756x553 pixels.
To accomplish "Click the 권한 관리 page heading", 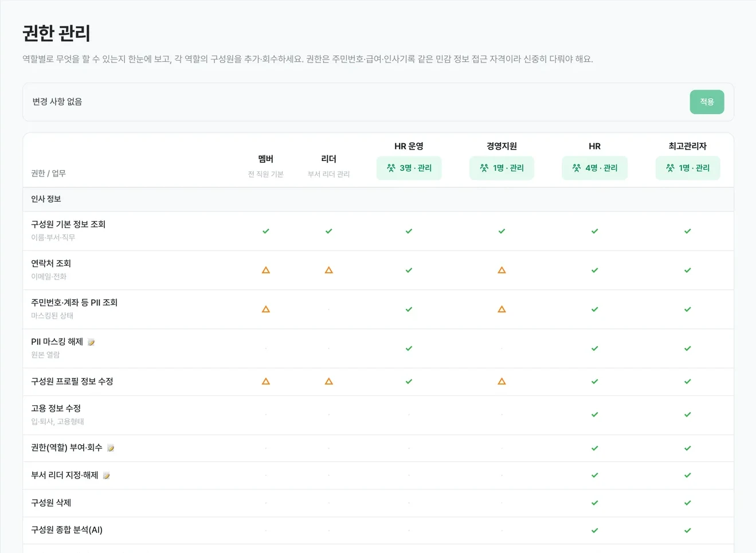I will [56, 33].
